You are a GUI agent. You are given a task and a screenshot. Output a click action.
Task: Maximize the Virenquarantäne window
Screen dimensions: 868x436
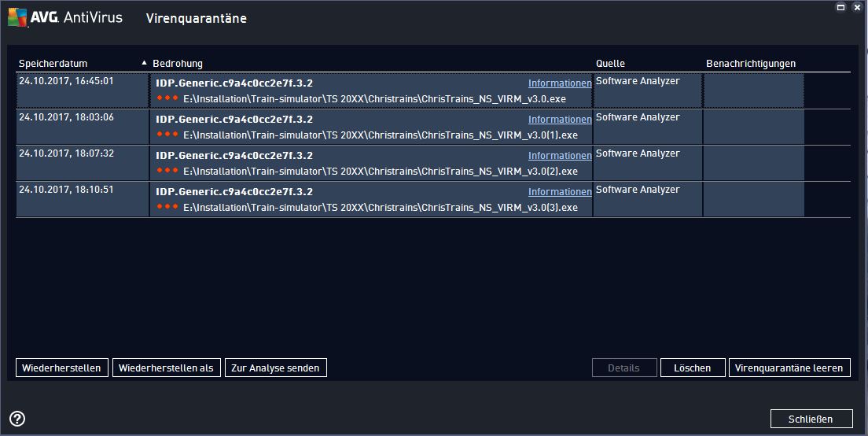pos(841,7)
